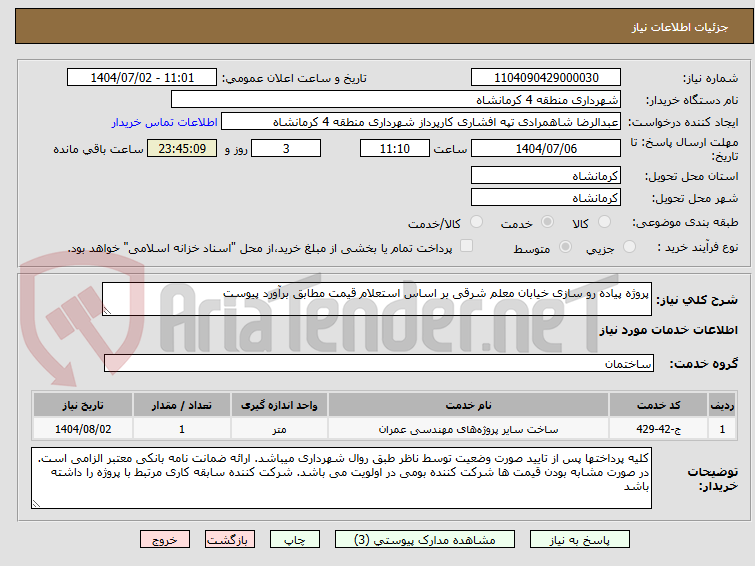Image resolution: width=755 pixels, height=566 pixels.
Task: Click the پاسخ به نیاز button
Action: tap(580, 540)
